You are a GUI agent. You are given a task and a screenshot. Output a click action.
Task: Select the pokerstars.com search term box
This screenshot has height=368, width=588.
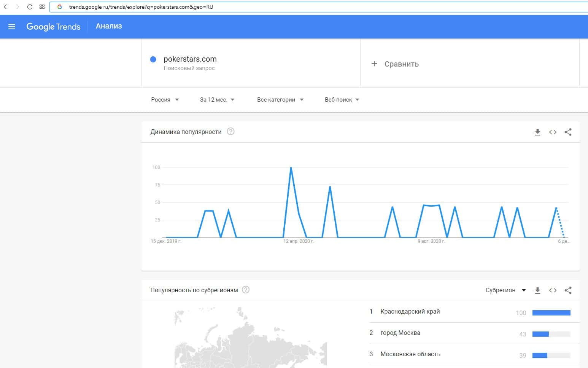click(x=251, y=63)
